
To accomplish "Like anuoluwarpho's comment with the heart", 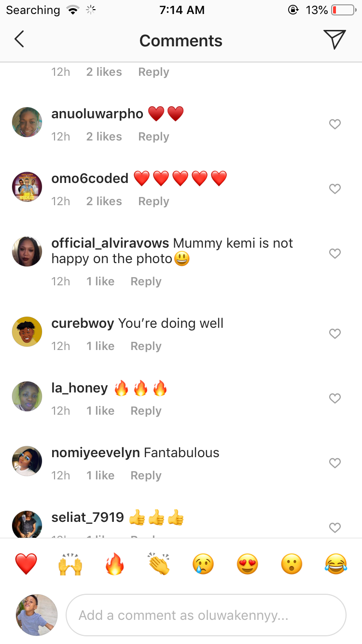I will coord(335,125).
